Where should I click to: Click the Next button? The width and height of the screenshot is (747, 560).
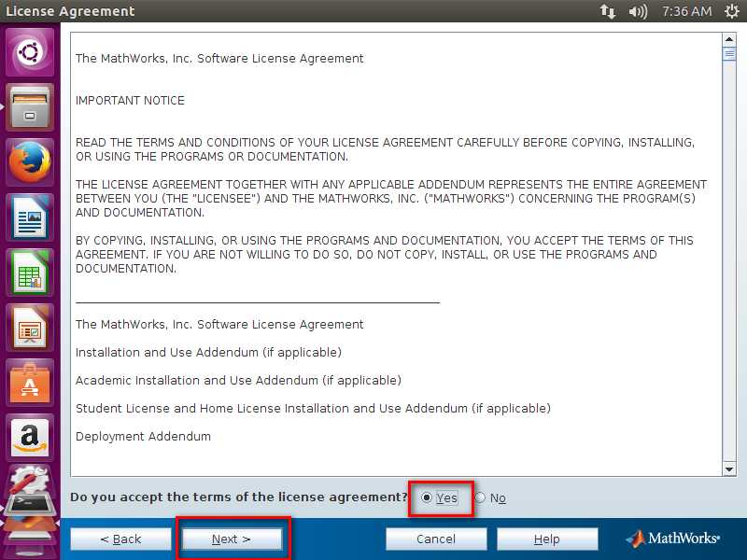coord(232,539)
